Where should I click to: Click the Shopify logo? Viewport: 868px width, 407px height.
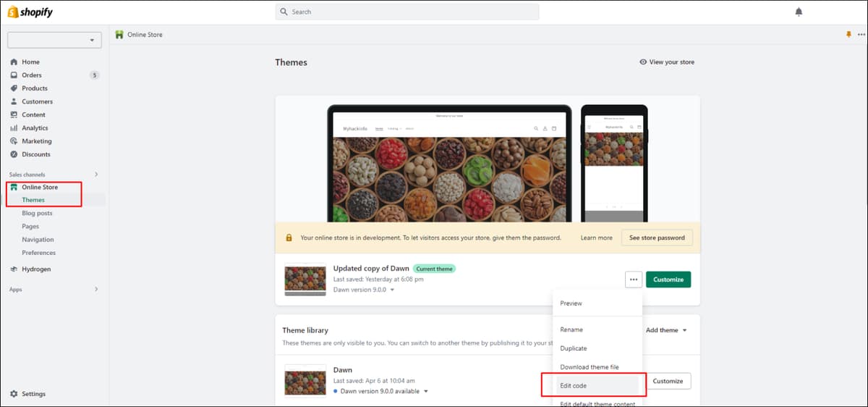[30, 12]
